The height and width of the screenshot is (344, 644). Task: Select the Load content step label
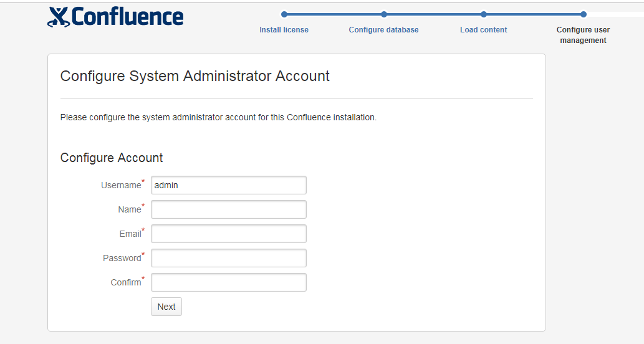click(483, 30)
